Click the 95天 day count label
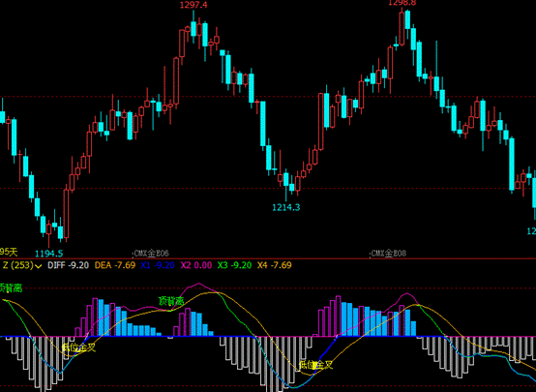 (9, 253)
